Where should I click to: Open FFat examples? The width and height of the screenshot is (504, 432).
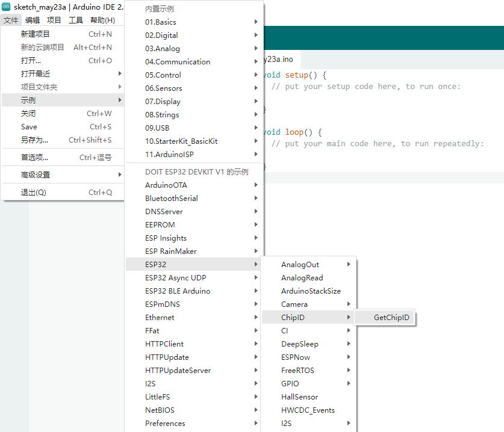click(x=194, y=330)
